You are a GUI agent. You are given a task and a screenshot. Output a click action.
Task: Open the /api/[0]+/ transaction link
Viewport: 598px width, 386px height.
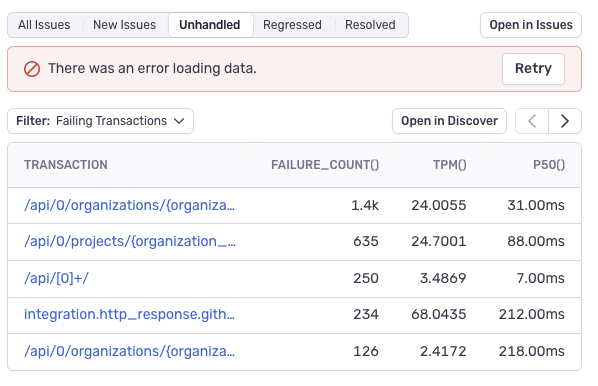click(56, 278)
